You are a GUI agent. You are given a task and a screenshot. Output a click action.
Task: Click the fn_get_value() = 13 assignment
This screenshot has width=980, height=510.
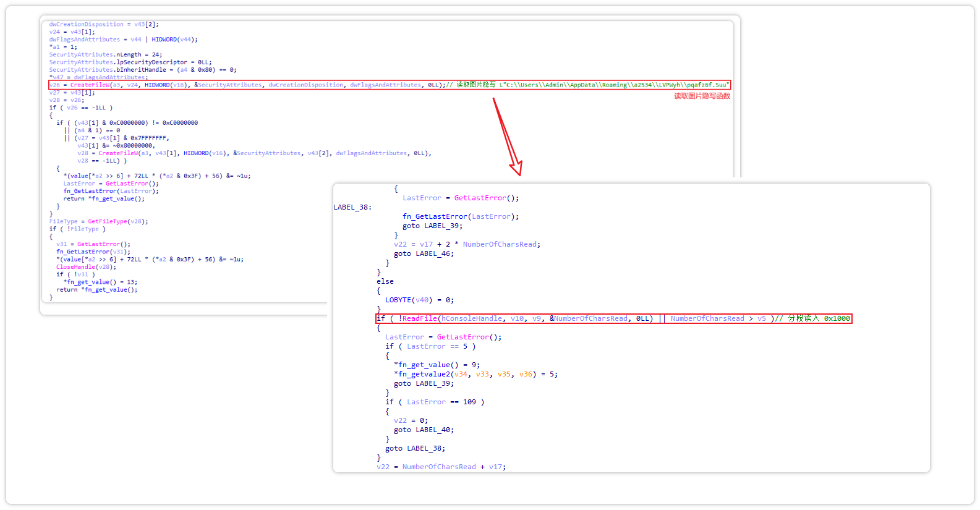click(100, 282)
